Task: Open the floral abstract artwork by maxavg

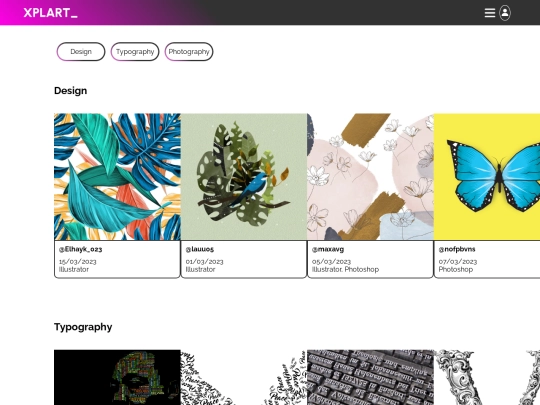Action: click(x=370, y=177)
